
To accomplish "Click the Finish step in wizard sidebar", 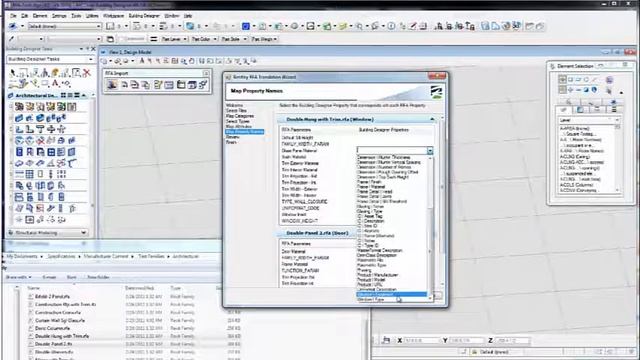I will click(231, 142).
